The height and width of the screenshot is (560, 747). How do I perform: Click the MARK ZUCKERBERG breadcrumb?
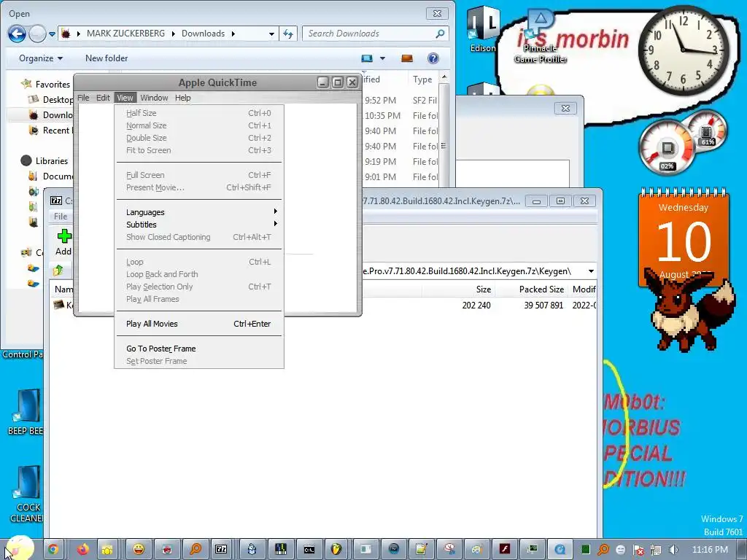tap(125, 34)
